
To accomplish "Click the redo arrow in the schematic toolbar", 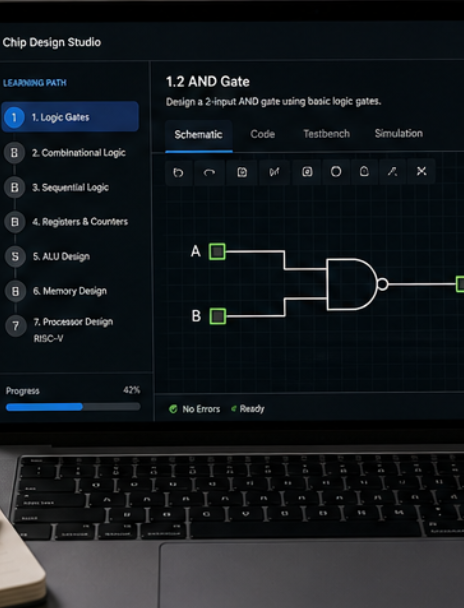I will click(209, 172).
